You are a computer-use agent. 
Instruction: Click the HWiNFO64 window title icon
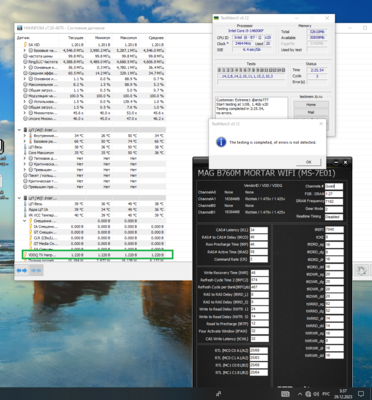19,28
